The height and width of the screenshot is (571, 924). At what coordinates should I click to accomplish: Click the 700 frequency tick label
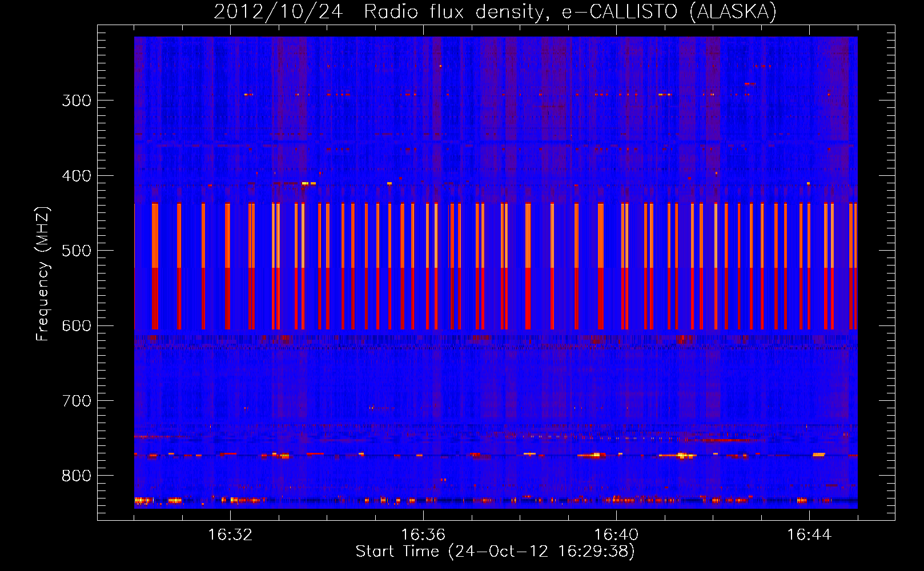[77, 401]
